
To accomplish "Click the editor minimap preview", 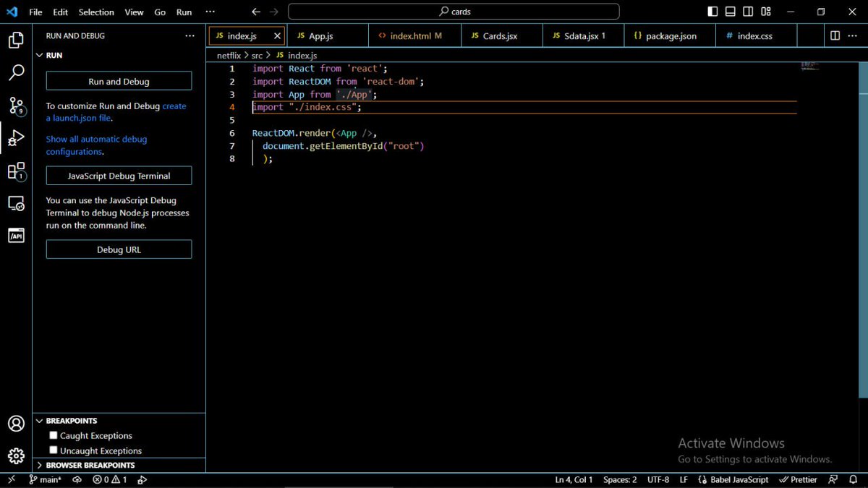I will [x=810, y=66].
